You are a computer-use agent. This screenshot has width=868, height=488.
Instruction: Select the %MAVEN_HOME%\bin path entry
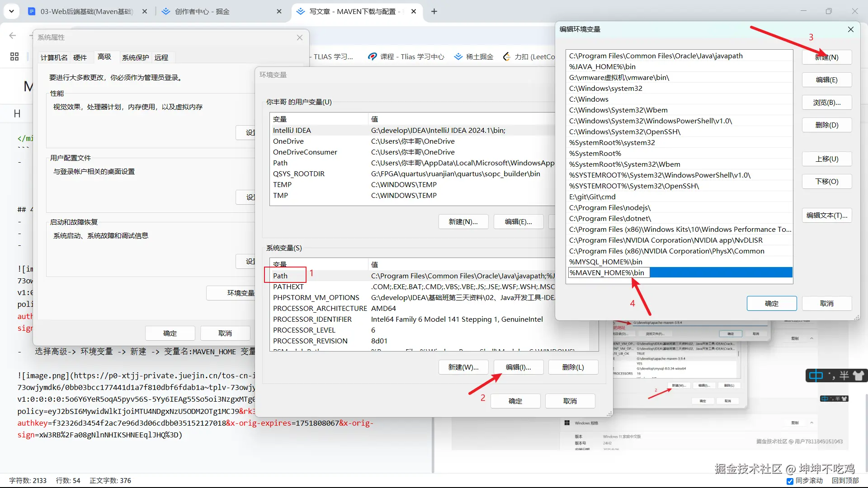(x=607, y=273)
